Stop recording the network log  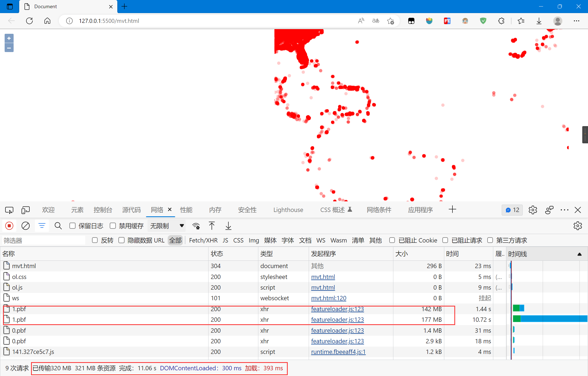click(9, 226)
